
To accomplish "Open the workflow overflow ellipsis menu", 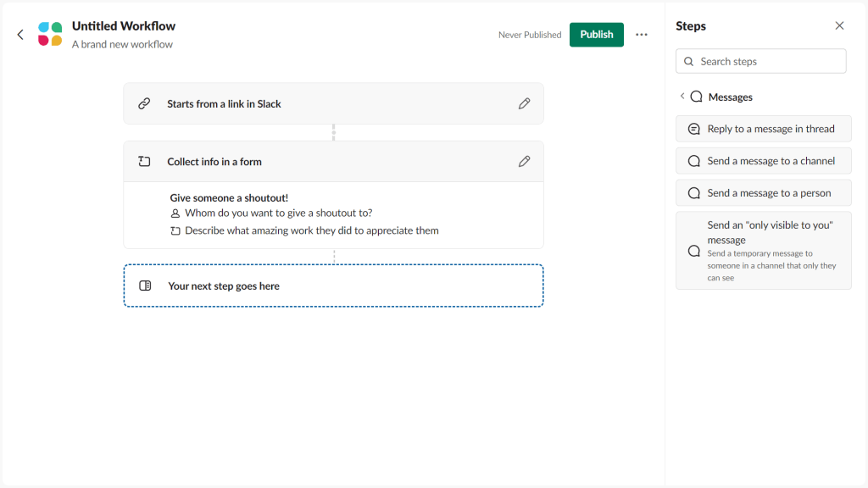I will coord(642,34).
